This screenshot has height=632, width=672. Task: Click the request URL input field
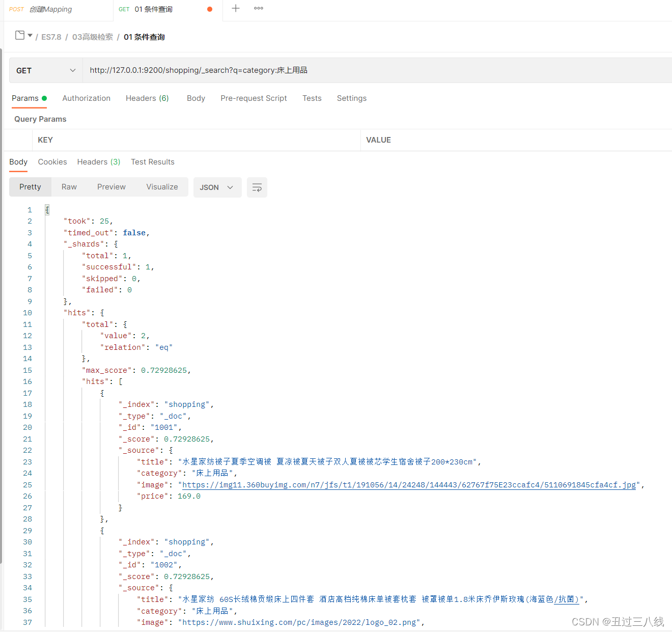(377, 70)
